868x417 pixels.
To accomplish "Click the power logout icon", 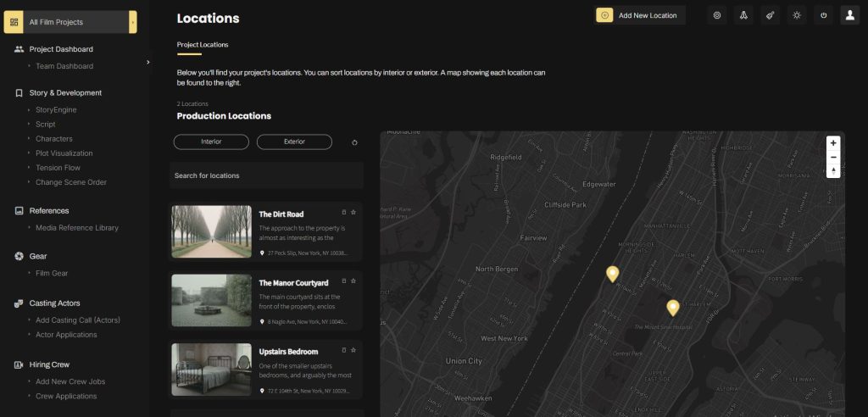I will pos(823,15).
